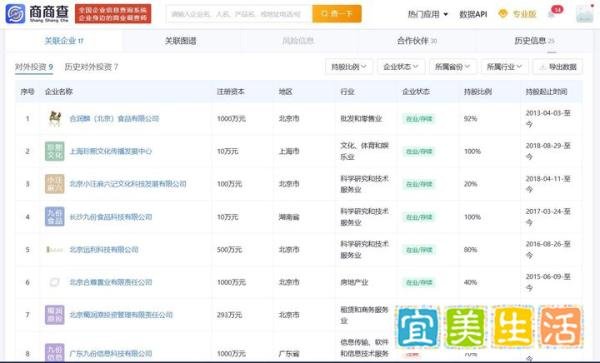This screenshot has width=600, height=363.
Task: Open 北京 置业有限责任公司 link in row 6
Action: coord(111,282)
